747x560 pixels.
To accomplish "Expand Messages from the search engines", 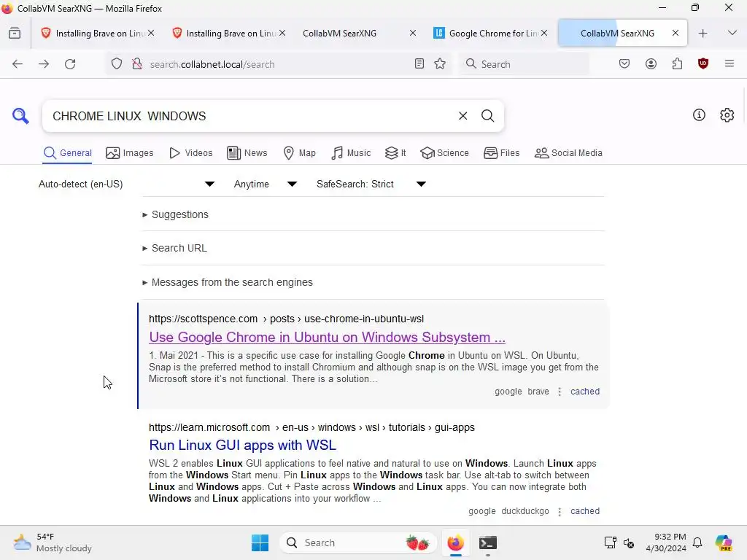I will click(x=228, y=282).
